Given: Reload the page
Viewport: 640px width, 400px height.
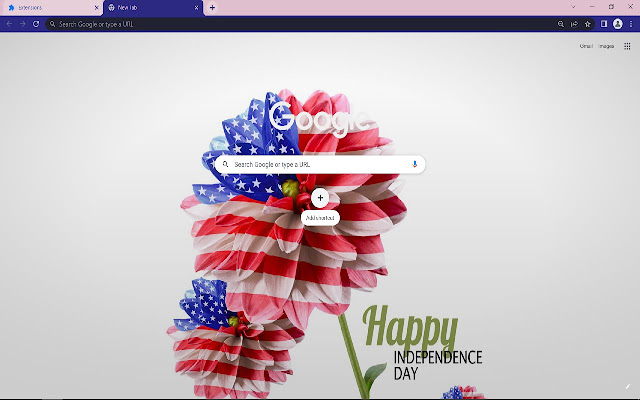Looking at the screenshot, I should [36, 24].
